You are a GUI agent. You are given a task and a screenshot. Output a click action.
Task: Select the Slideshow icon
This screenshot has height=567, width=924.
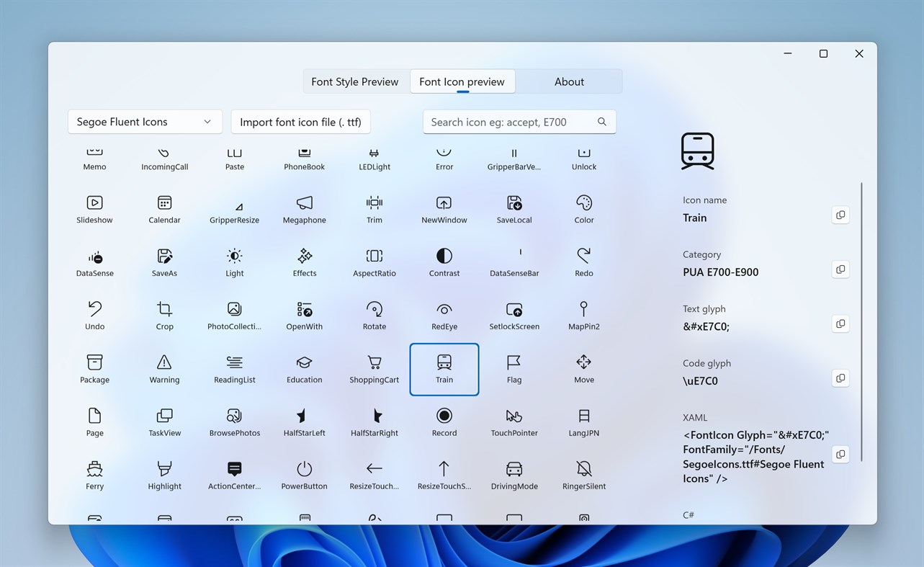[94, 210]
